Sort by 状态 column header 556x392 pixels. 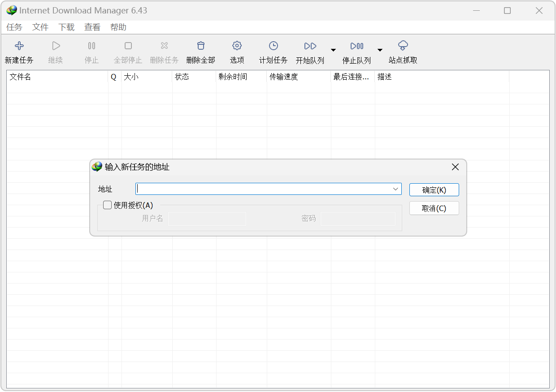pos(194,77)
